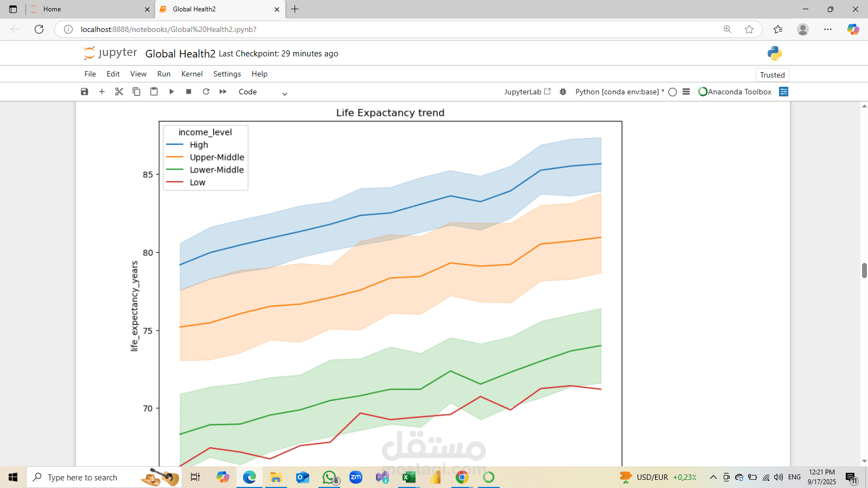Viewport: 868px width, 488px height.
Task: Click the Last Checkpoint text
Action: click(278, 54)
